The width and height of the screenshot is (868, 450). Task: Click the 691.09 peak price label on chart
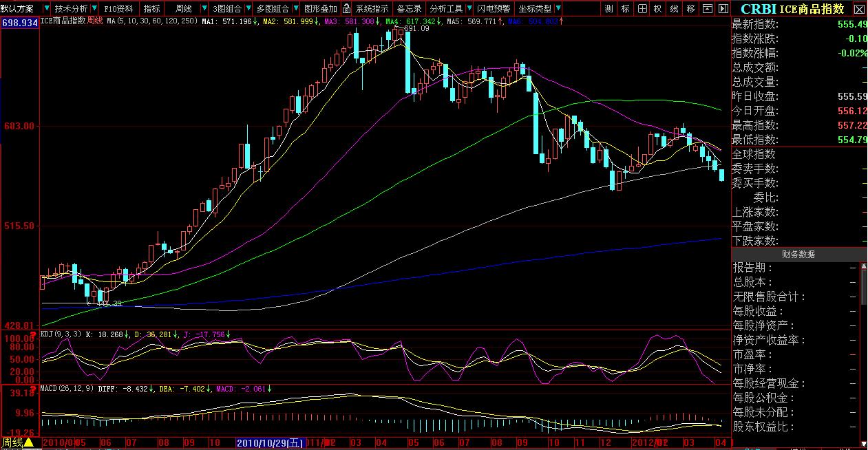[416, 29]
